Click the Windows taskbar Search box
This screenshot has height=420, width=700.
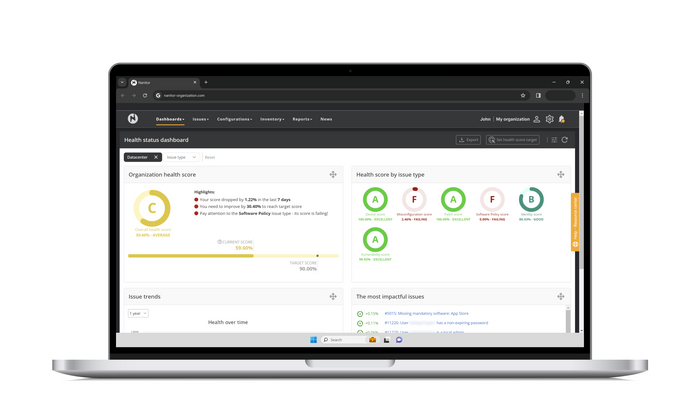[343, 340]
